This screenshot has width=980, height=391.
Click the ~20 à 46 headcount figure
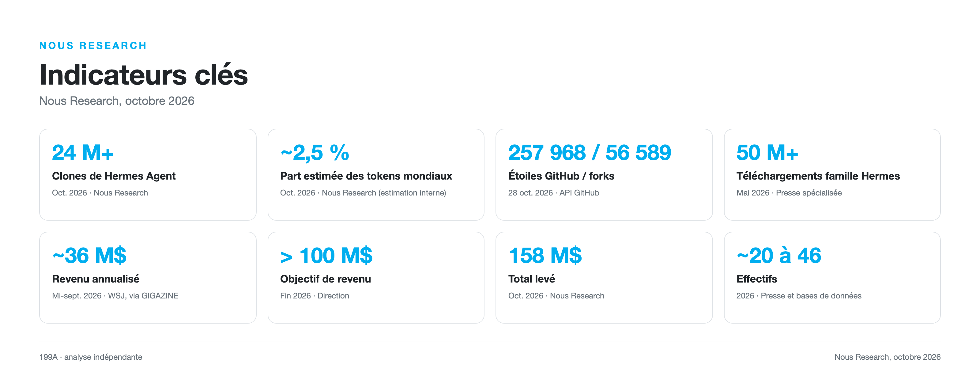tap(779, 256)
